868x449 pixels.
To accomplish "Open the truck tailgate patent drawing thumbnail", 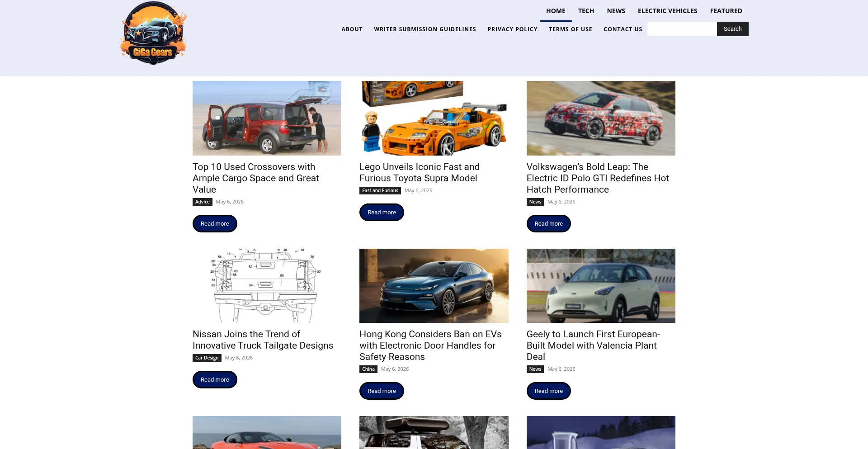I will pyautogui.click(x=267, y=286).
